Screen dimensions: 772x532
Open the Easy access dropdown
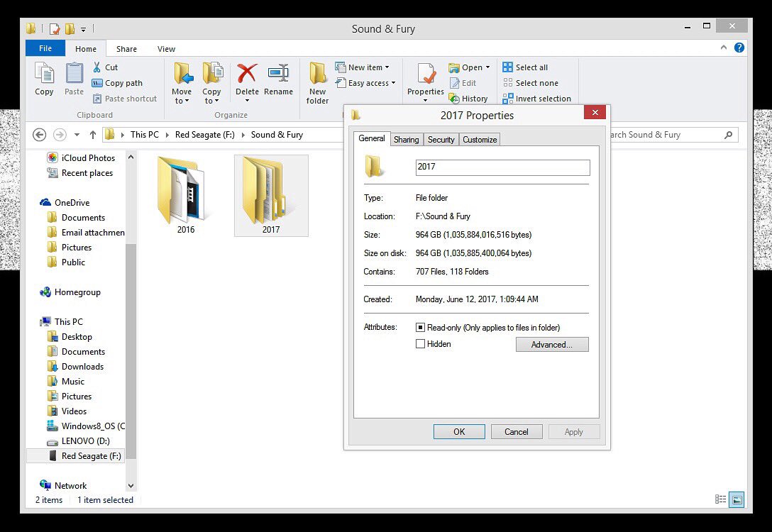[x=365, y=83]
